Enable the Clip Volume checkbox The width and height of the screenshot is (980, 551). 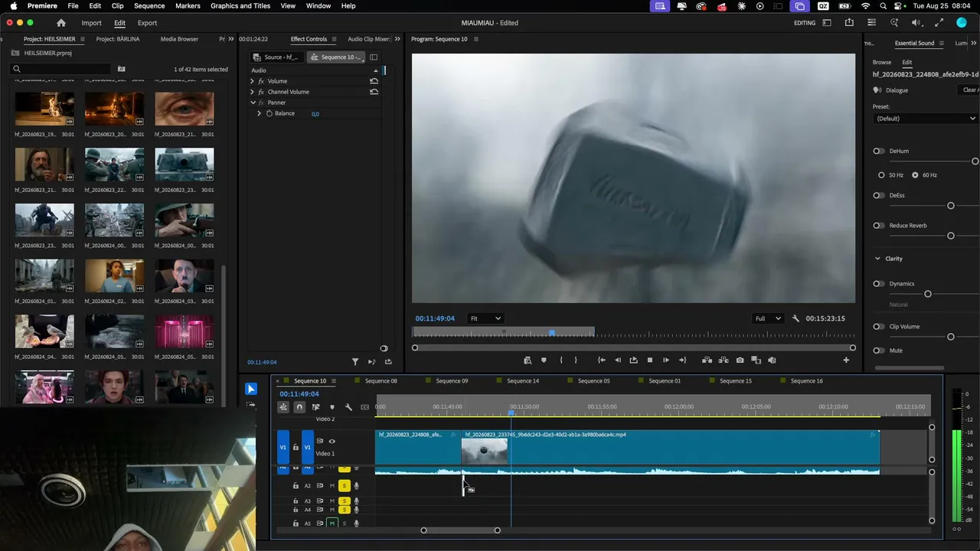coord(879,327)
